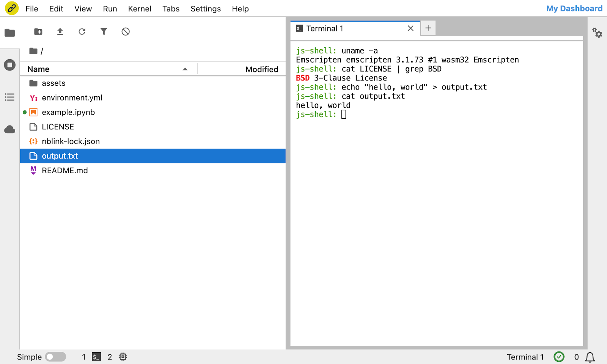Select README.md file name

[x=65, y=171]
